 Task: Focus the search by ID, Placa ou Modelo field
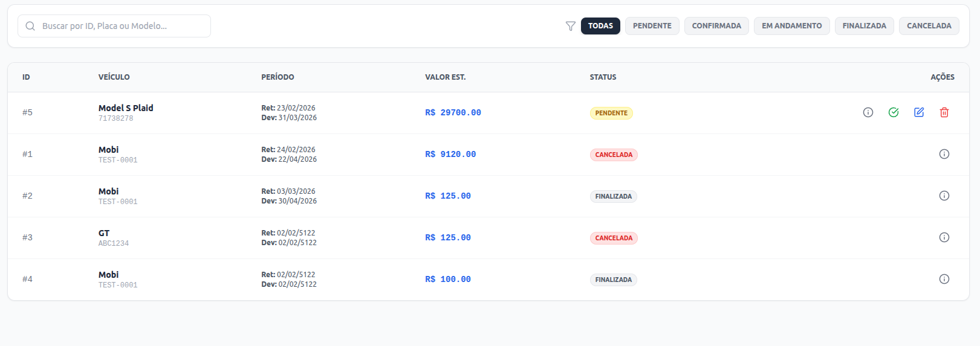coord(114,26)
